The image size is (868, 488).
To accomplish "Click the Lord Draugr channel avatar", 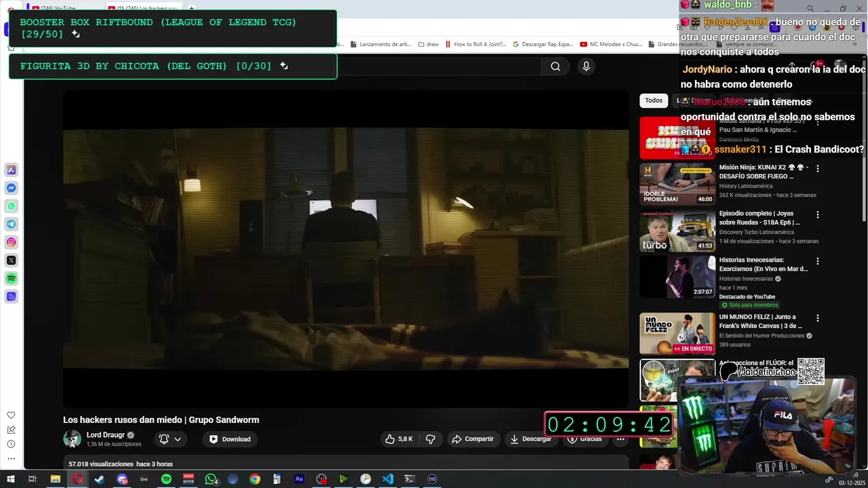I will tap(72, 439).
